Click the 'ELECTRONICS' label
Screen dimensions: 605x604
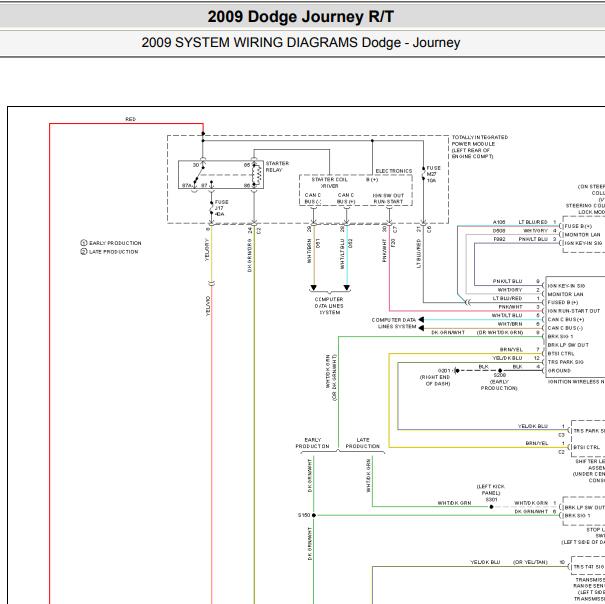tap(394, 171)
